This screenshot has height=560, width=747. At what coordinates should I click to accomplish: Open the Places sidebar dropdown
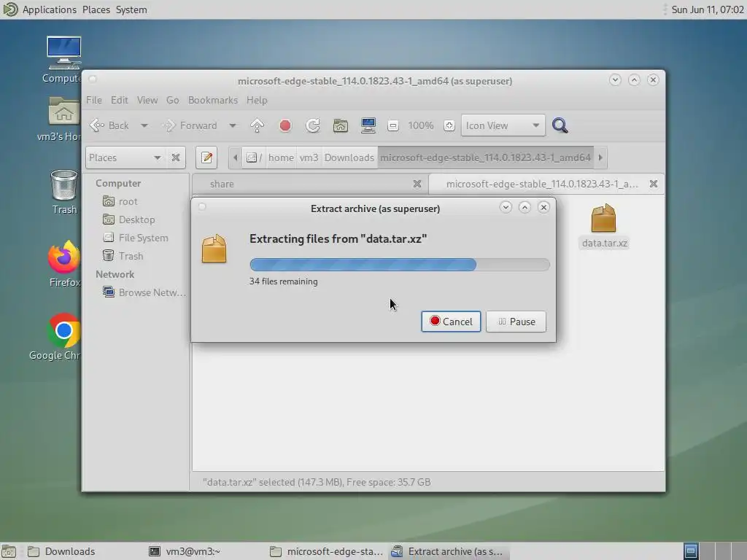pos(125,157)
